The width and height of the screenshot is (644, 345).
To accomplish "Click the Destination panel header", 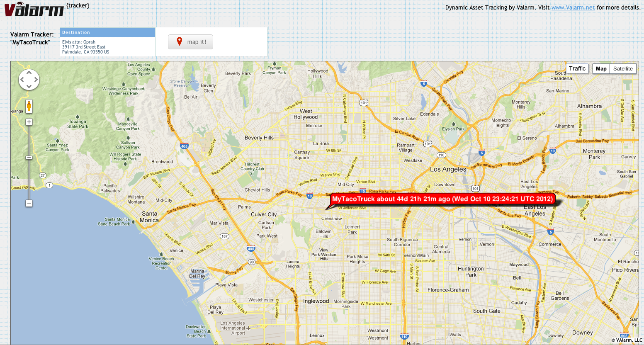I will pyautogui.click(x=107, y=32).
